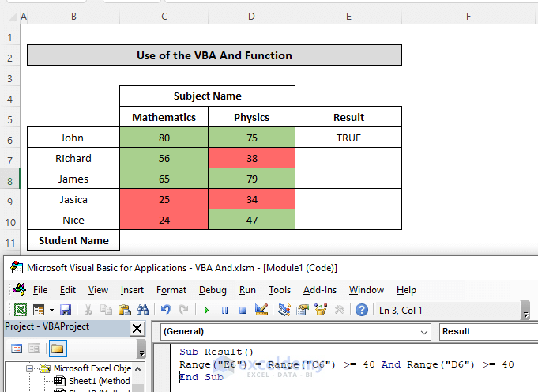Click the View Object icon in Project pane

pyautogui.click(x=34, y=349)
